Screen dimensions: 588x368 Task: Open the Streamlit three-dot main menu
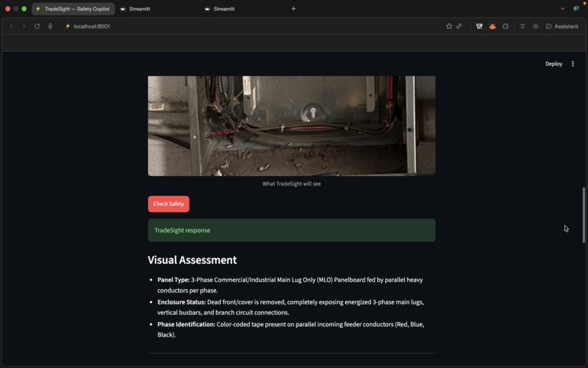click(x=573, y=64)
